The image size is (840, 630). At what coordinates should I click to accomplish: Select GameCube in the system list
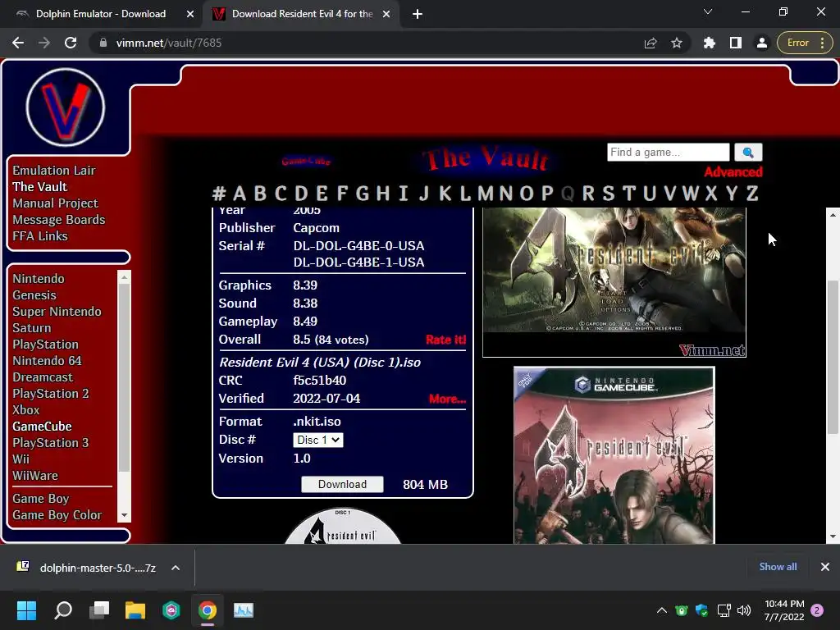tap(43, 427)
